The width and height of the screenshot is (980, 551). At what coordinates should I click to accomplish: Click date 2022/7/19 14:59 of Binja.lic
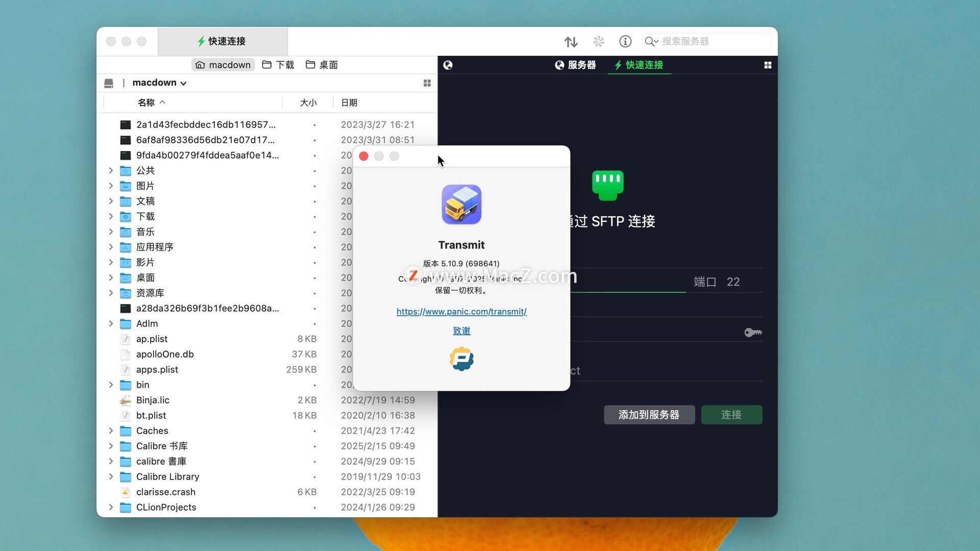tap(378, 400)
